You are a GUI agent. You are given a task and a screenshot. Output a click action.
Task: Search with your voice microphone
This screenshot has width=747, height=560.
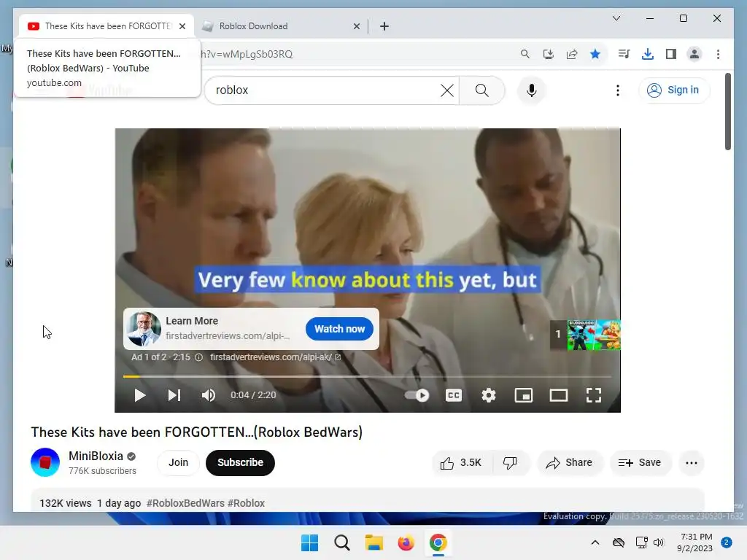point(531,90)
